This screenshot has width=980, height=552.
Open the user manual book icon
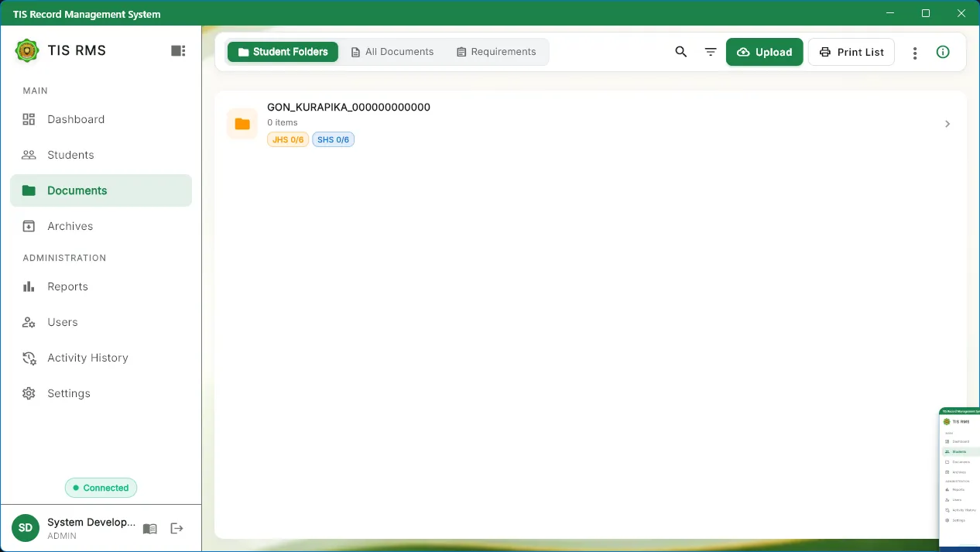click(150, 529)
